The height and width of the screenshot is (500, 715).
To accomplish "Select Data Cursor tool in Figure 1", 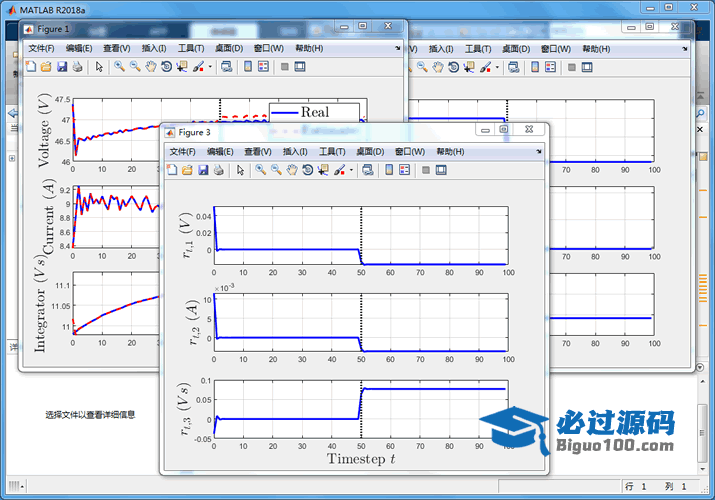I will pos(182,67).
